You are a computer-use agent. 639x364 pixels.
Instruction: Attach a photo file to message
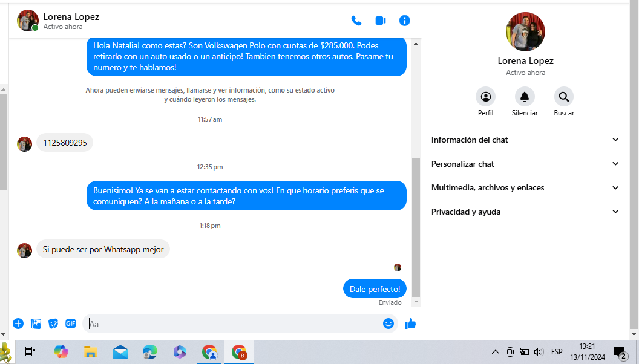point(36,323)
